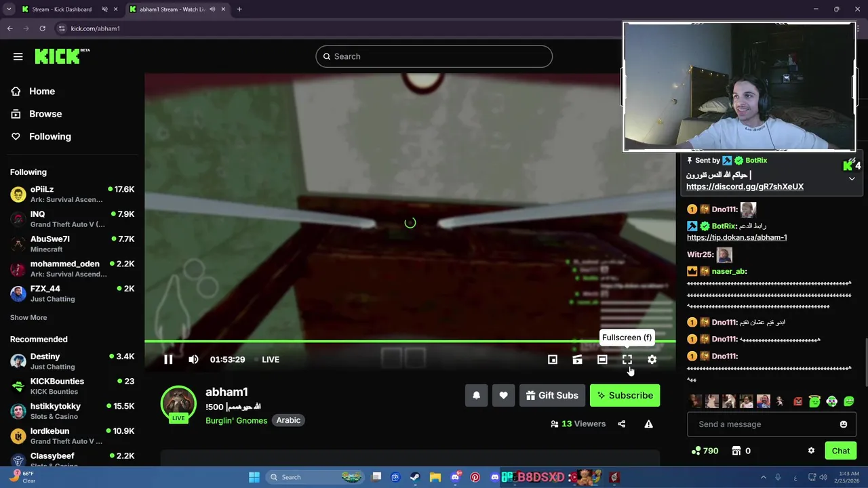Open emoji picker in message box
Screen dimensions: 868x488
tap(844, 424)
